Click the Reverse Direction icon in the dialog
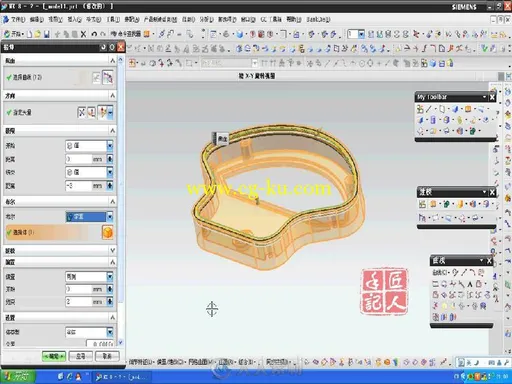The height and width of the screenshot is (384, 512). (x=82, y=112)
